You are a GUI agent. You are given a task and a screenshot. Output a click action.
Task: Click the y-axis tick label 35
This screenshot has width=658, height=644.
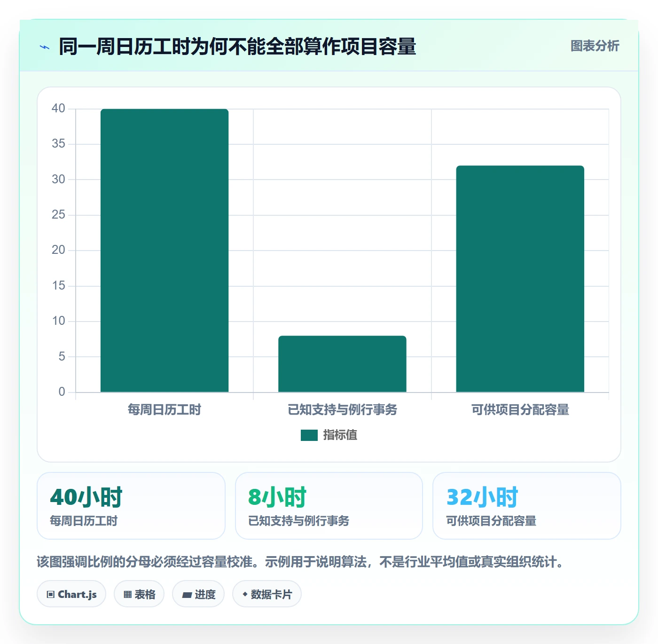pos(58,144)
